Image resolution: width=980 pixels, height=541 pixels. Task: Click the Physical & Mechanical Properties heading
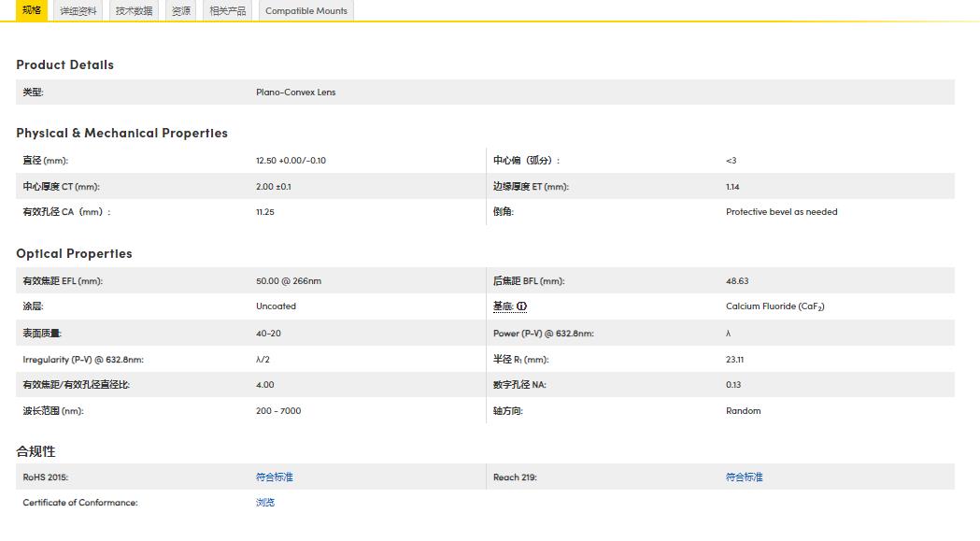[121, 133]
